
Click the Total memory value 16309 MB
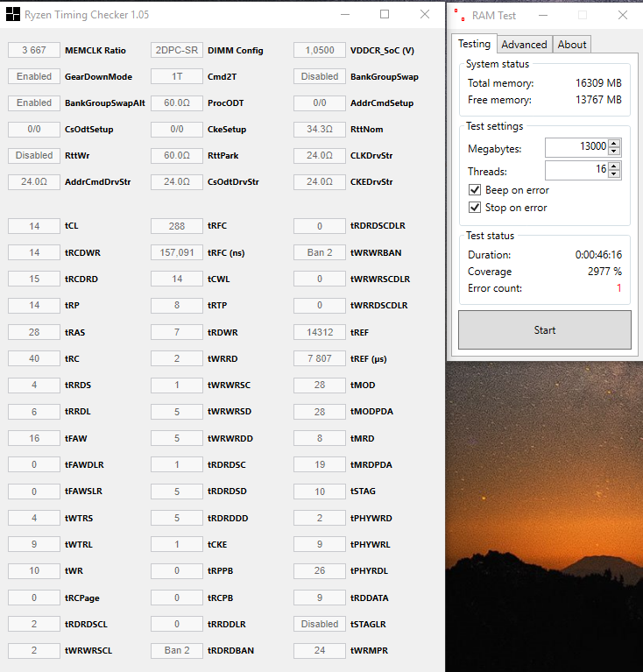click(x=598, y=82)
